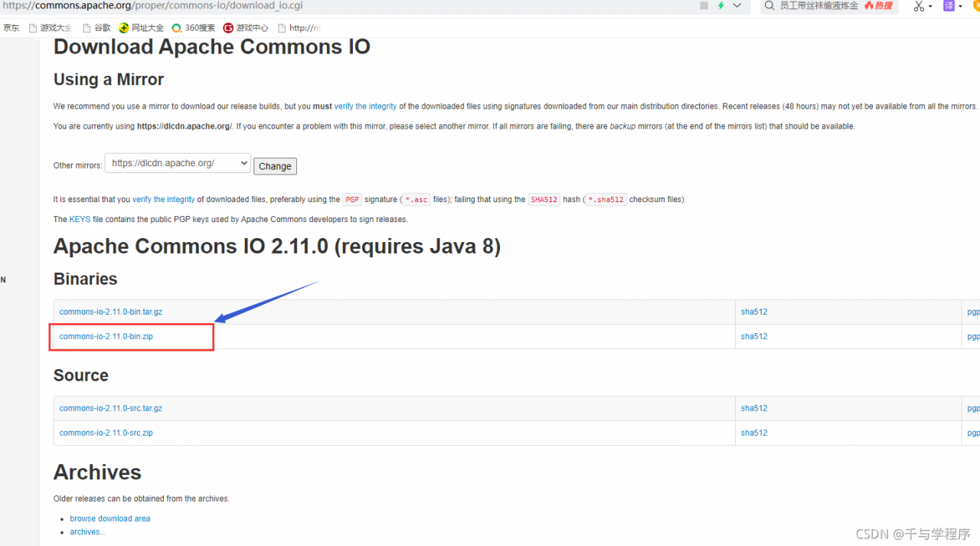Viewport: 980px width, 546px height.
Task: Follow 'verify the integrity' link in mirror recommendation
Action: pos(365,106)
